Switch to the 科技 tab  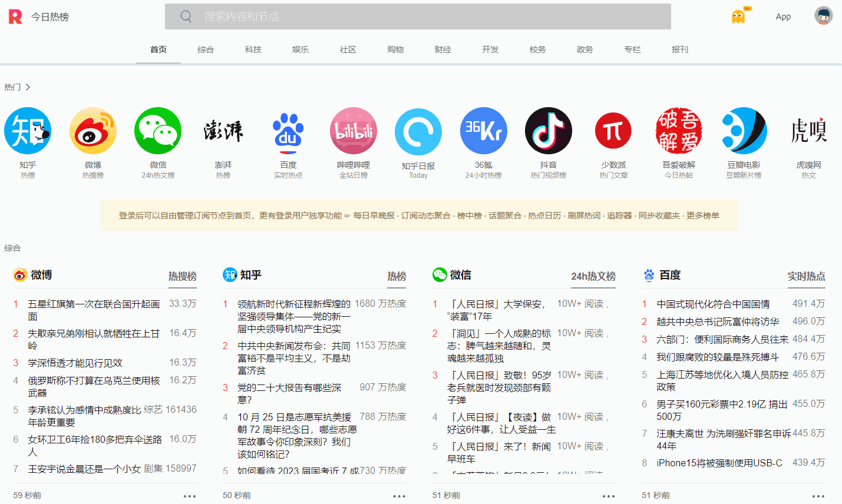click(x=253, y=49)
